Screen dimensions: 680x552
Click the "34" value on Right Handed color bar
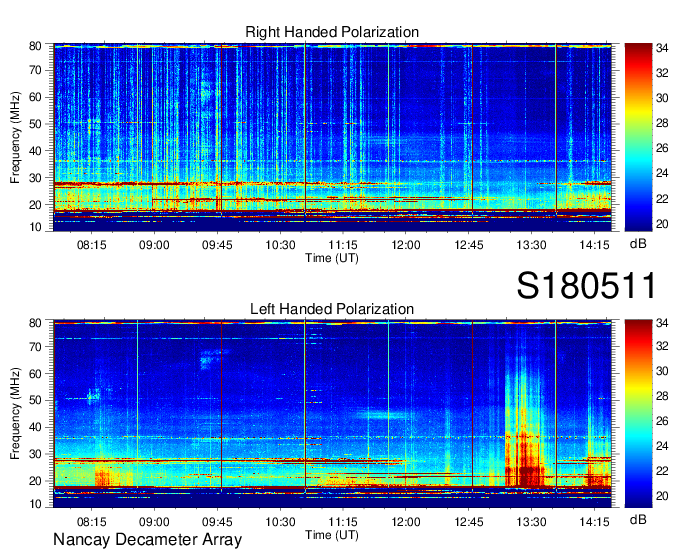point(662,49)
